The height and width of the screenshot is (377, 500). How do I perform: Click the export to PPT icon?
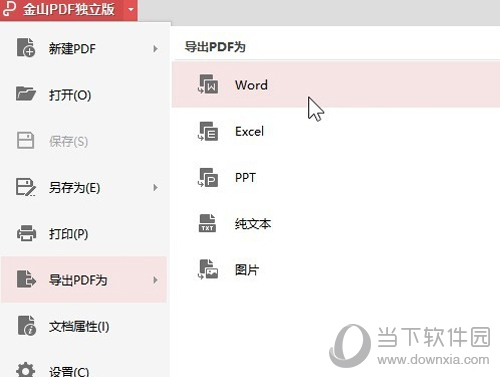[208, 177]
